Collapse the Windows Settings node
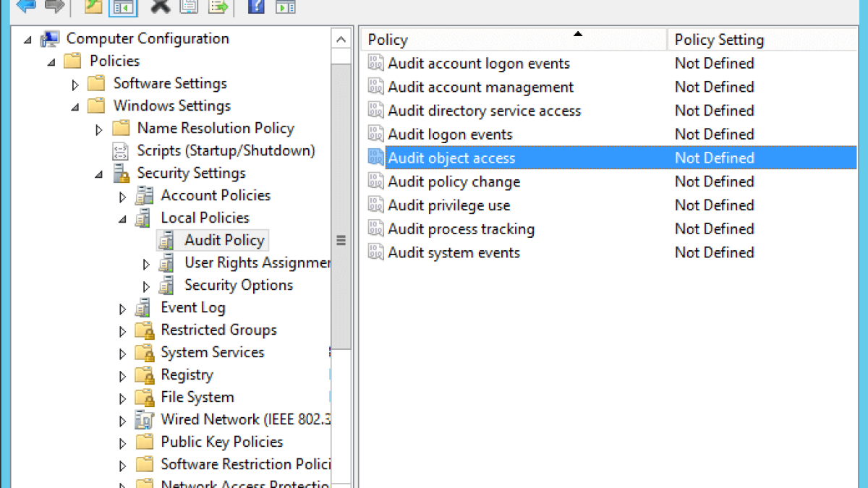The image size is (868, 488). tap(75, 108)
